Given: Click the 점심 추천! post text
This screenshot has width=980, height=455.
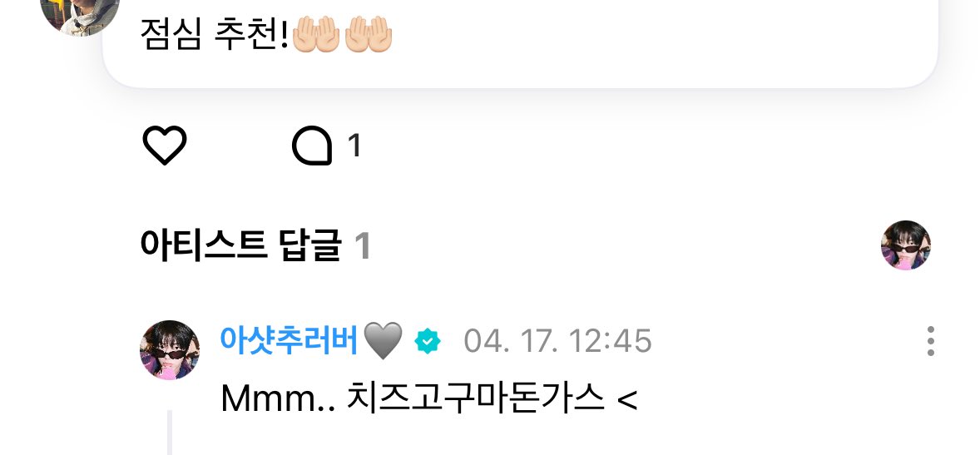Looking at the screenshot, I should pos(214,34).
